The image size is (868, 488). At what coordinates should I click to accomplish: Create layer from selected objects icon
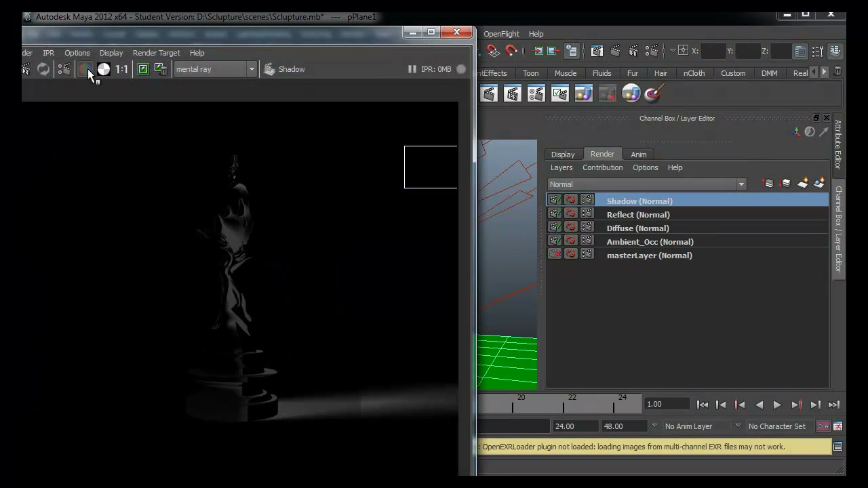point(819,183)
